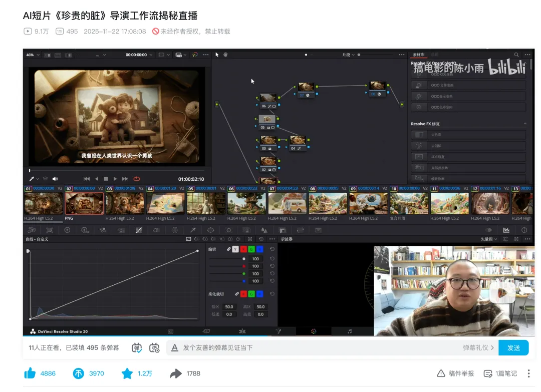Select the hand pan tool in node editor

(225, 55)
